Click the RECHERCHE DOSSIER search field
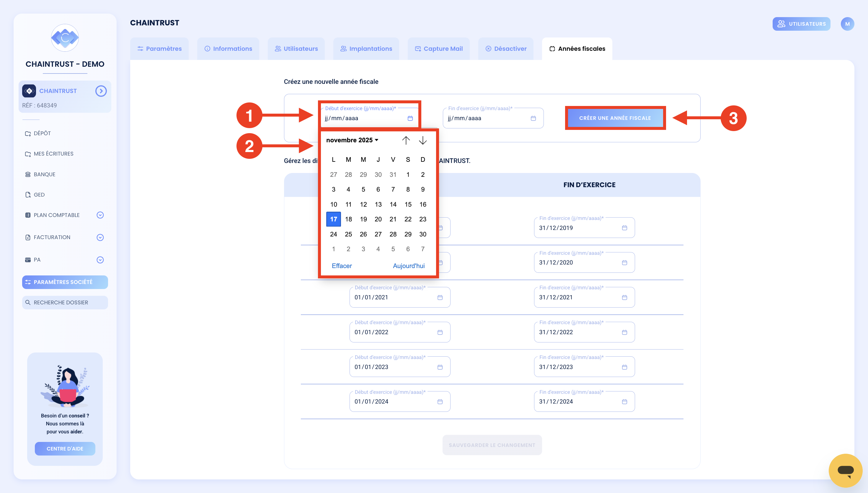 click(x=65, y=302)
